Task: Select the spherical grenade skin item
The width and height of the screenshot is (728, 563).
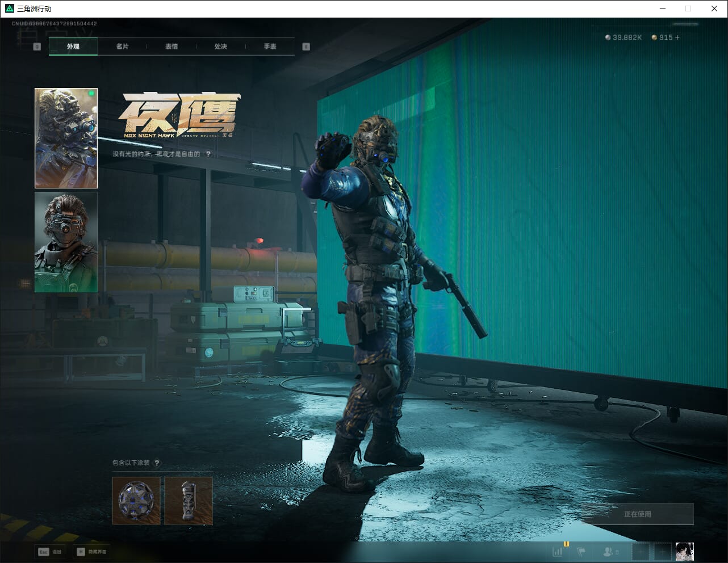Action: pyautogui.click(x=136, y=501)
